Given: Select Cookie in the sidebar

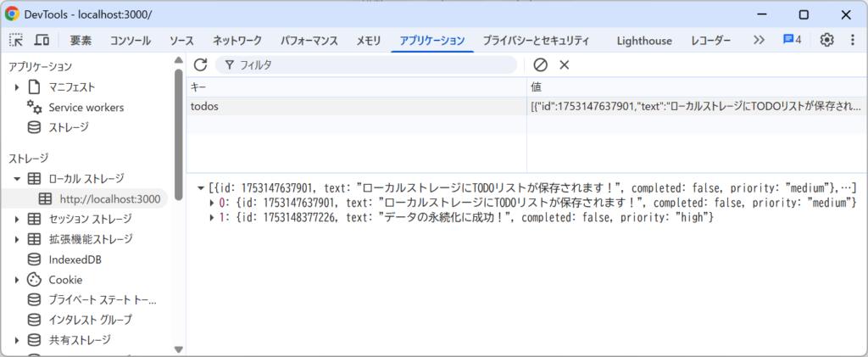Looking at the screenshot, I should click(x=65, y=280).
